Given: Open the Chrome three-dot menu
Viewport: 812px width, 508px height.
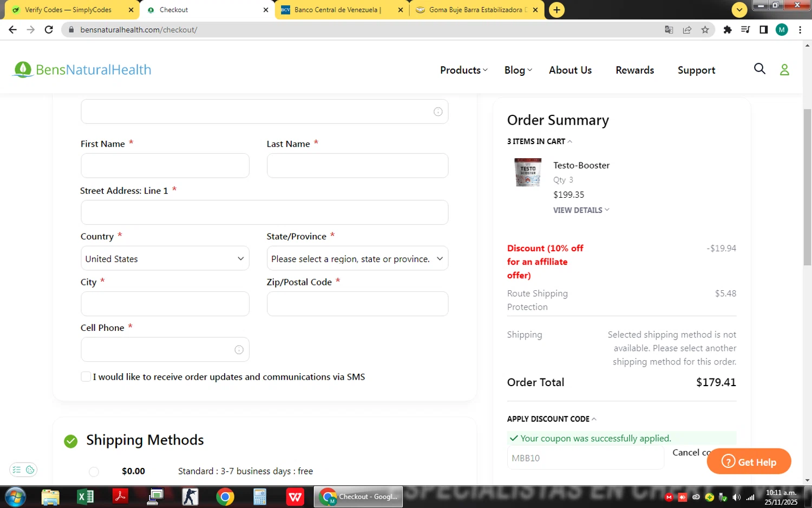Looking at the screenshot, I should [800, 30].
